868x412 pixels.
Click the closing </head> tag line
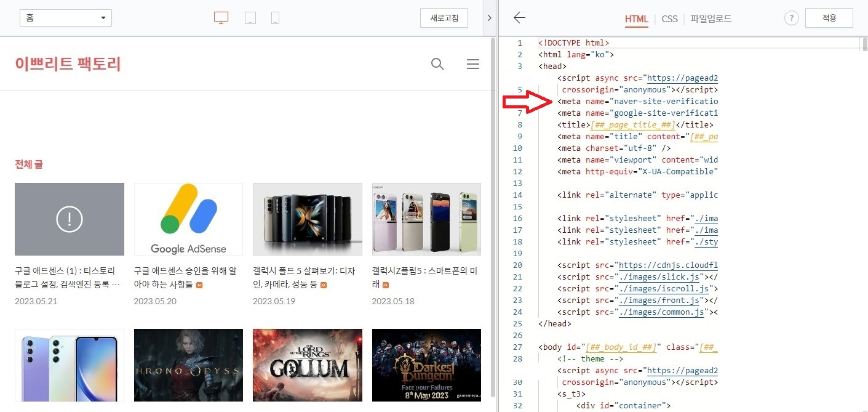click(554, 324)
